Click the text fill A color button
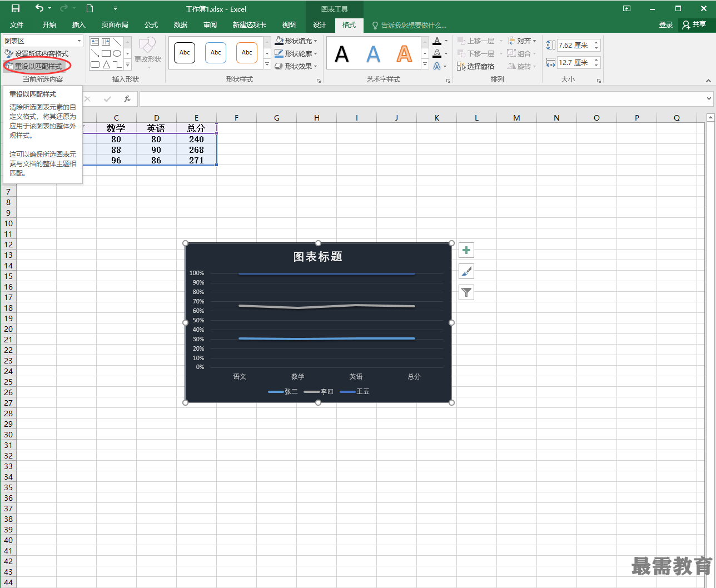716x588 pixels. (437, 41)
